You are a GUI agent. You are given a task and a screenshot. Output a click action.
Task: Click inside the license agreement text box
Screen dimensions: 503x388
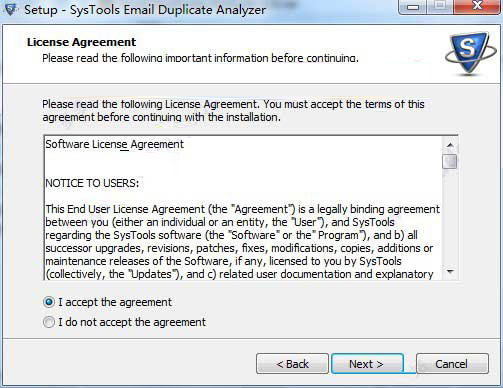click(243, 208)
